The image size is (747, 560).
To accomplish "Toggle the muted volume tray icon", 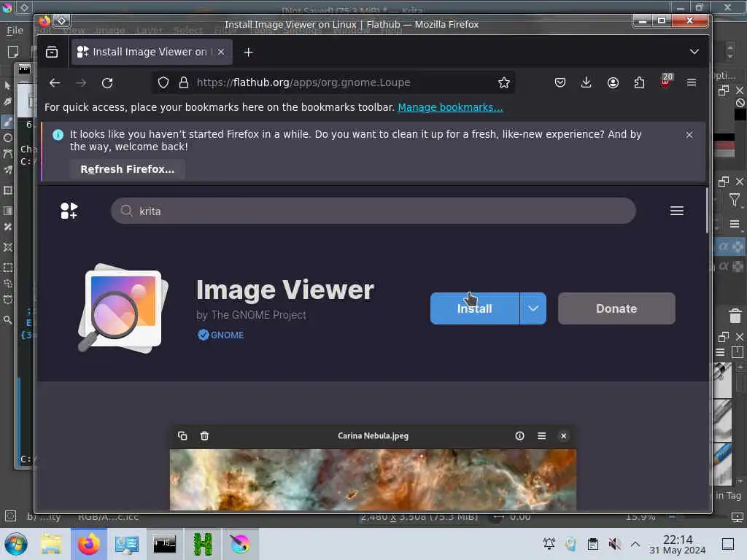I will pos(614,544).
